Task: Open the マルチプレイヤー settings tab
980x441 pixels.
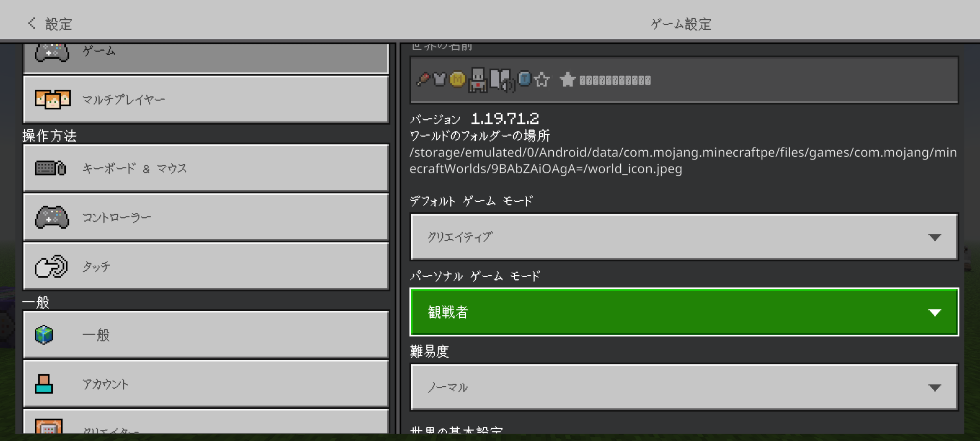Action: pos(206,99)
